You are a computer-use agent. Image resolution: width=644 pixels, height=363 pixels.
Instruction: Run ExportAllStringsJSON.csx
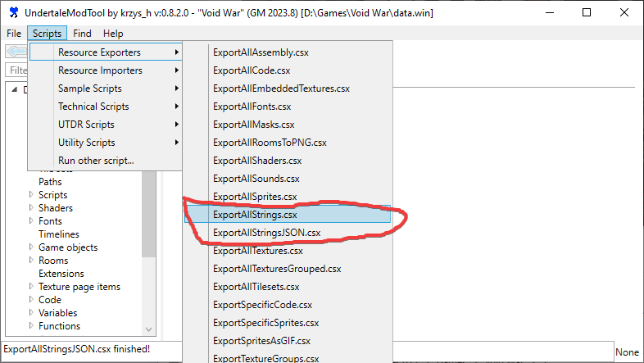[288, 233]
